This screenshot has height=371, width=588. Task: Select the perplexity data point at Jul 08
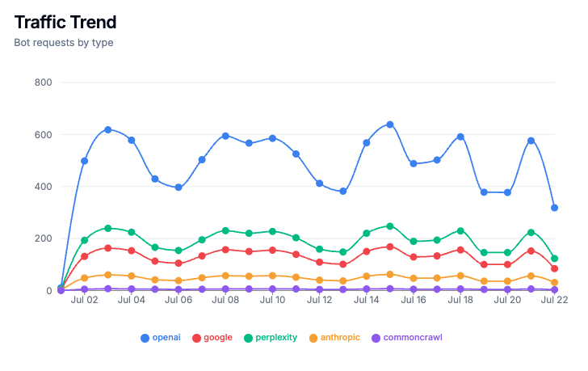tap(225, 230)
